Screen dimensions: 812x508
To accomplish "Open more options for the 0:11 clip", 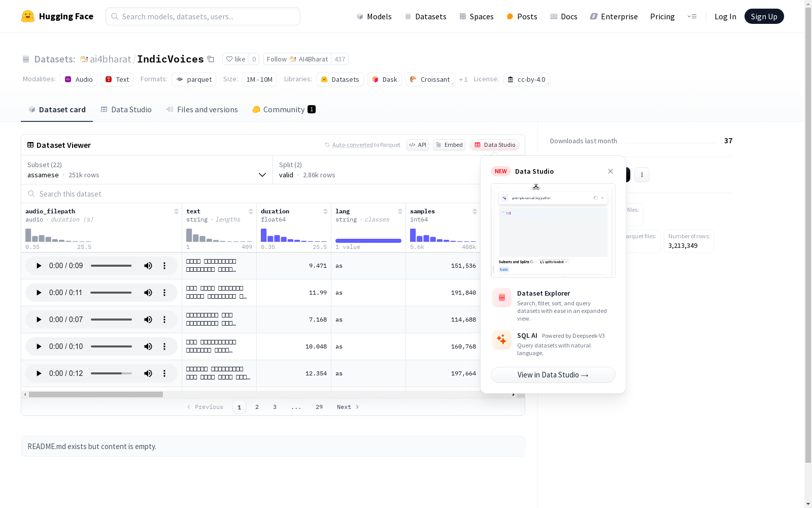I will coord(164,293).
